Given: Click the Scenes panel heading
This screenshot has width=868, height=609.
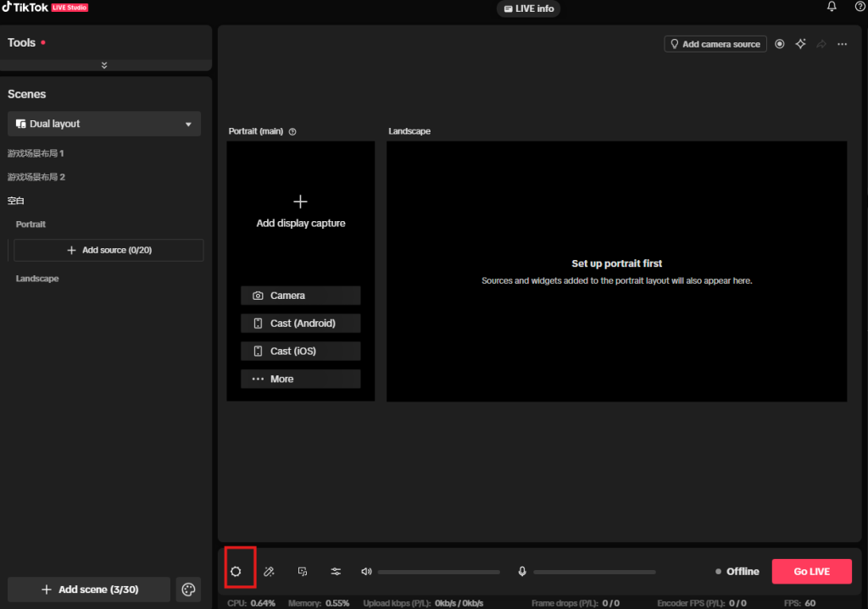Looking at the screenshot, I should [x=26, y=94].
